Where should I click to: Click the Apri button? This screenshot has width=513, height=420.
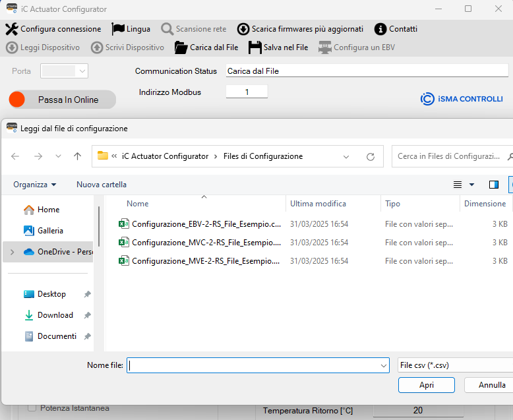426,385
